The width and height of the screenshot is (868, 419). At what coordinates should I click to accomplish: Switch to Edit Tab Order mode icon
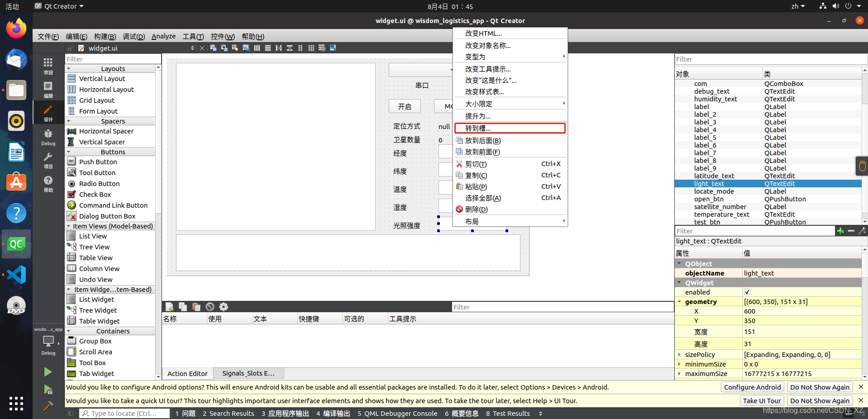[x=246, y=48]
